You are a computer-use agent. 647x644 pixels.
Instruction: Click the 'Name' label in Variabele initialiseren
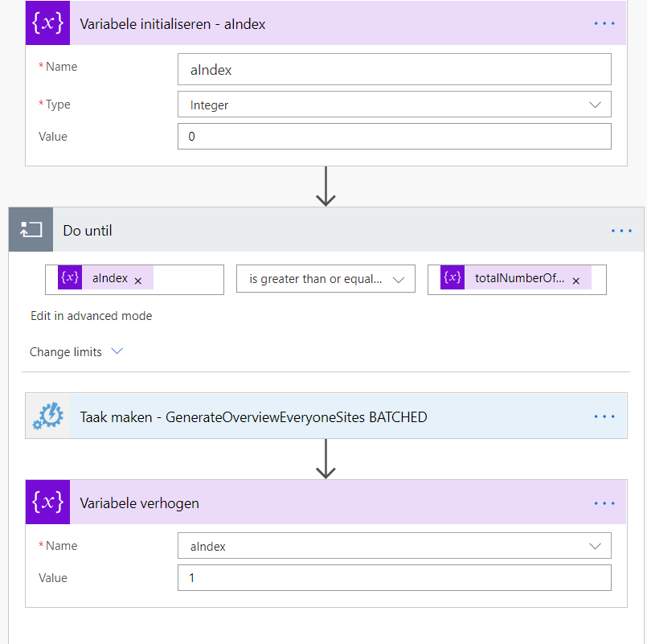coord(61,67)
